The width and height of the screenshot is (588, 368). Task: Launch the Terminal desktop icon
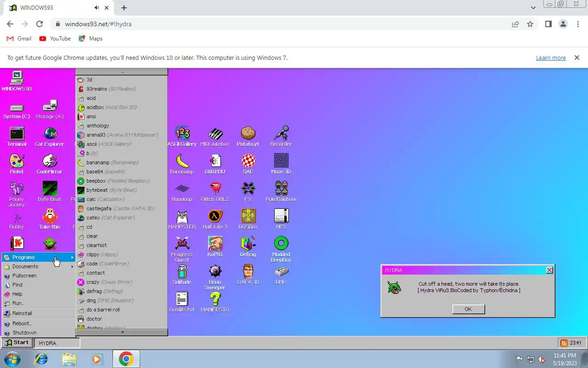click(x=17, y=137)
